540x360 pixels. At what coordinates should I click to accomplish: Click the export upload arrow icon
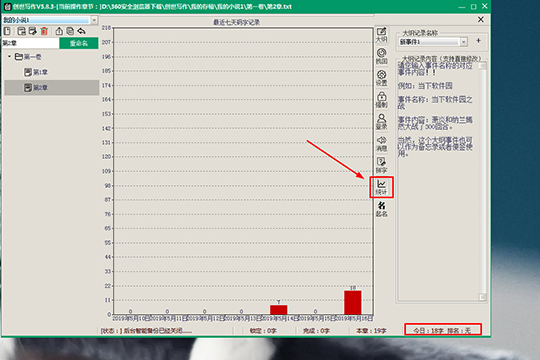(x=59, y=31)
